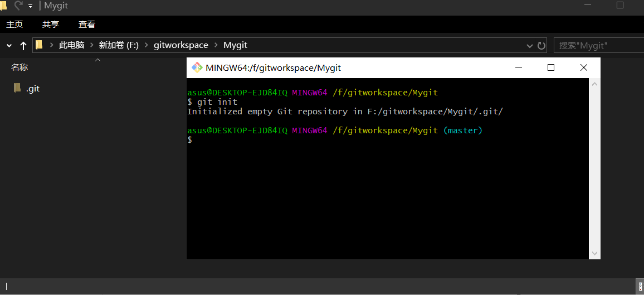This screenshot has height=295, width=644.
Task: Open the address bar history dropdown
Action: [x=530, y=46]
